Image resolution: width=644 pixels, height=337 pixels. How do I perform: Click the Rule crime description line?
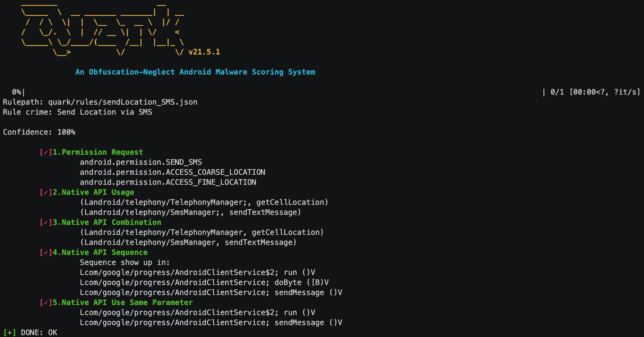pyautogui.click(x=77, y=112)
